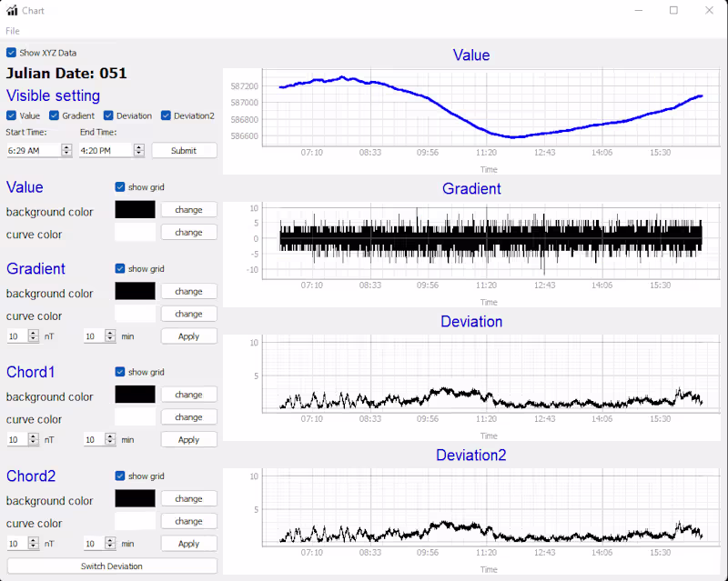Click the Gradient black background color swatch
The image size is (728, 581).
point(135,291)
